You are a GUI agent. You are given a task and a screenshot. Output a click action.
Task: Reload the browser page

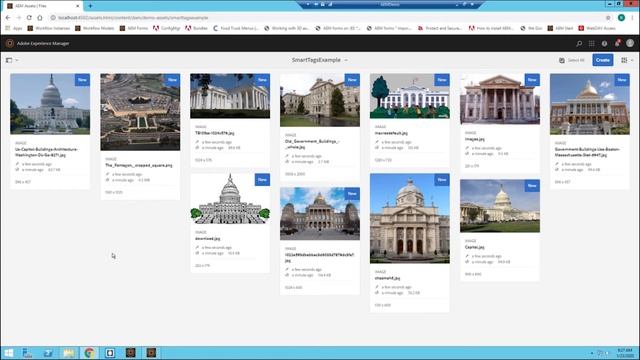pyautogui.click(x=29, y=18)
